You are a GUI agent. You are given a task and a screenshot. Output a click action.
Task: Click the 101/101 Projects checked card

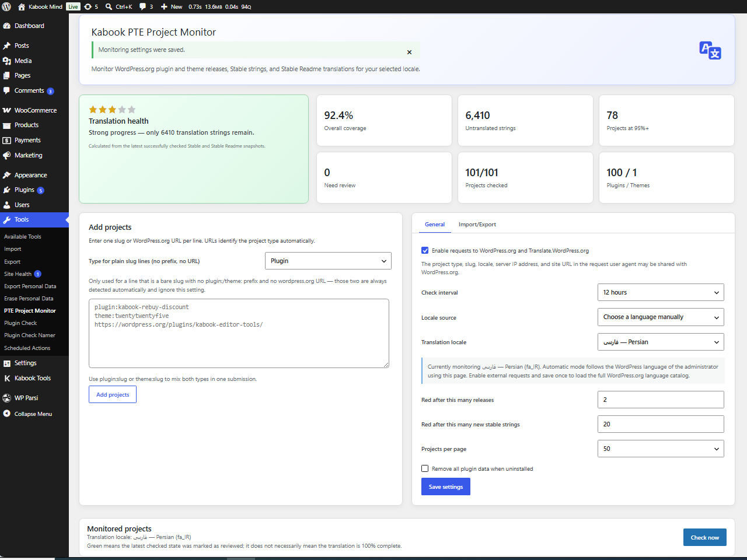coord(525,177)
